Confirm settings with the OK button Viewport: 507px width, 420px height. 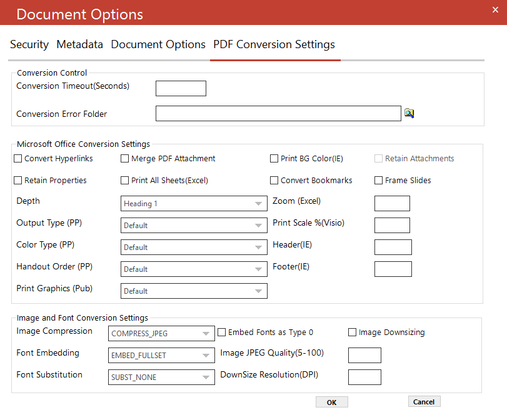[331, 401]
